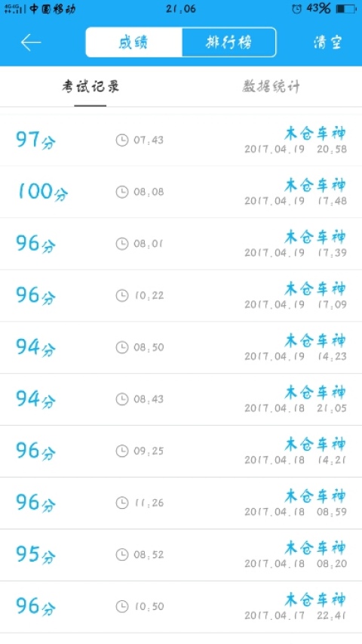Tap the alarm icon in status bar

pyautogui.click(x=296, y=8)
